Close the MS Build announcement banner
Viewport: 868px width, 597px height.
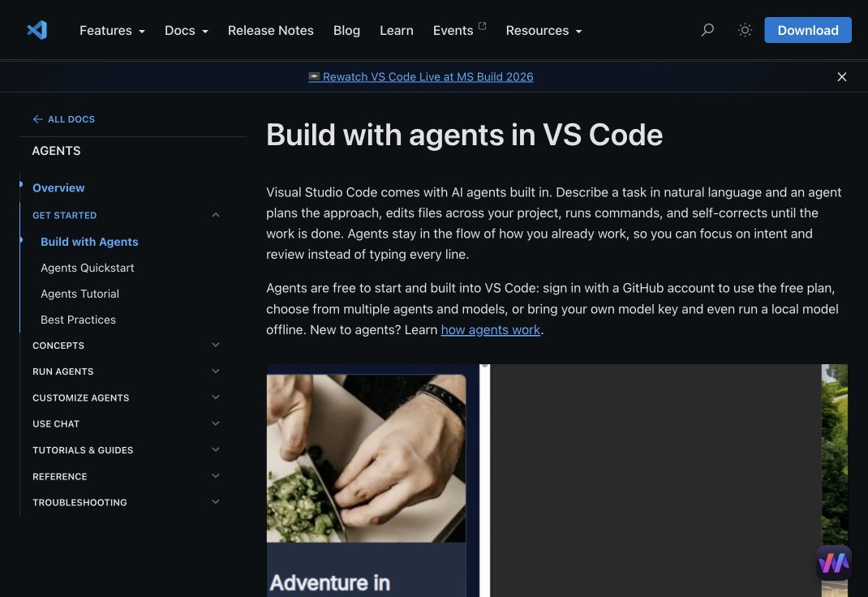[x=841, y=77]
